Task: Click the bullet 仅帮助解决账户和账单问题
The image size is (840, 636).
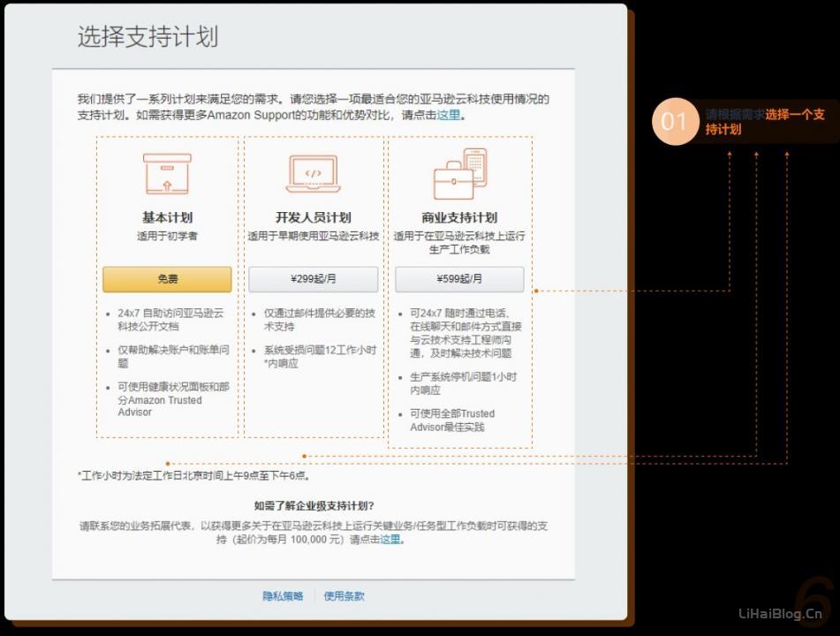Action: tap(174, 356)
